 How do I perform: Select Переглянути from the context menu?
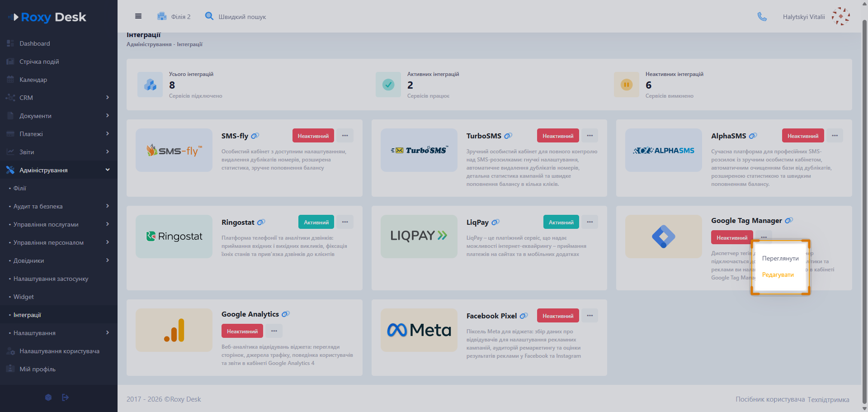tap(780, 258)
